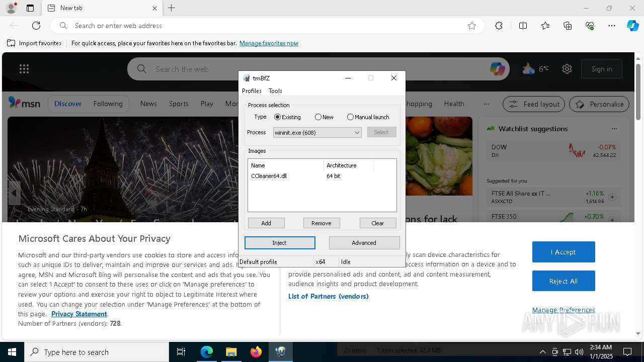Go to previous carousel news slide
Viewport: 644px width, 362px height.
coord(14,193)
